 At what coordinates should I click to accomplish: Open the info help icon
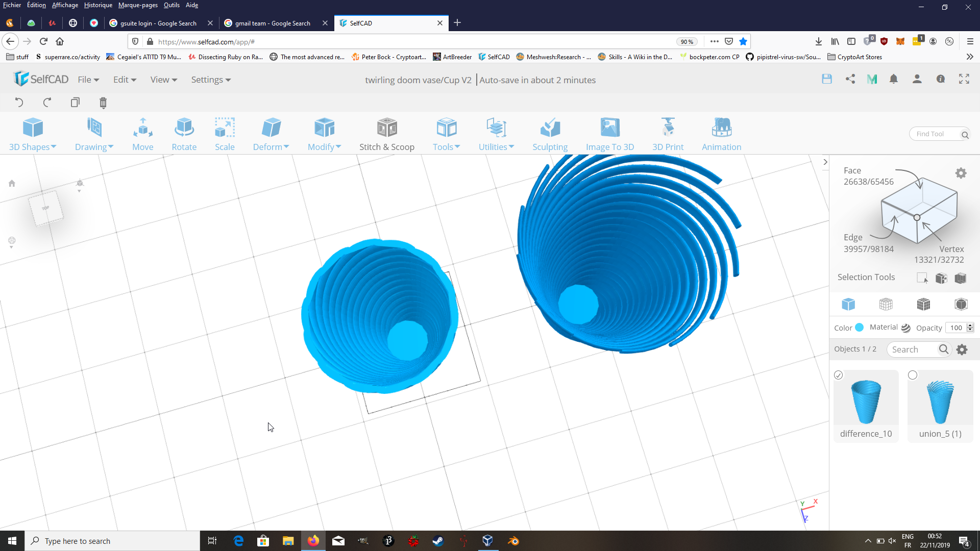click(941, 79)
